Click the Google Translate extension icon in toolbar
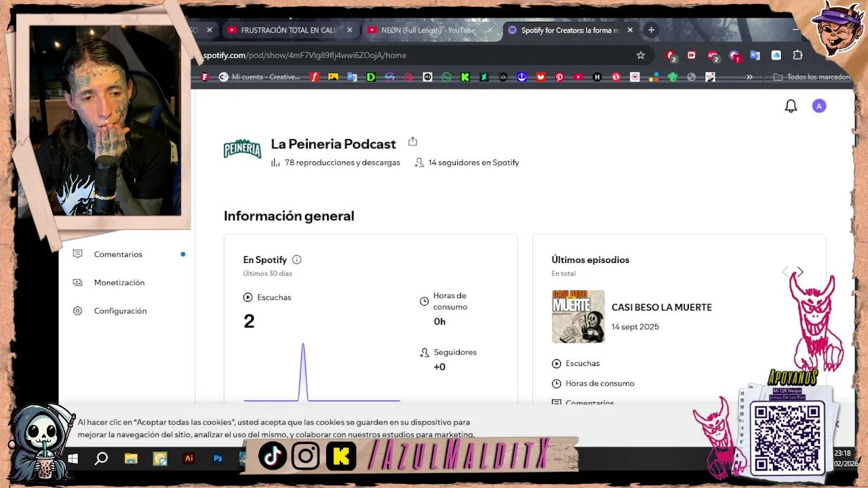868x488 pixels. point(755,55)
